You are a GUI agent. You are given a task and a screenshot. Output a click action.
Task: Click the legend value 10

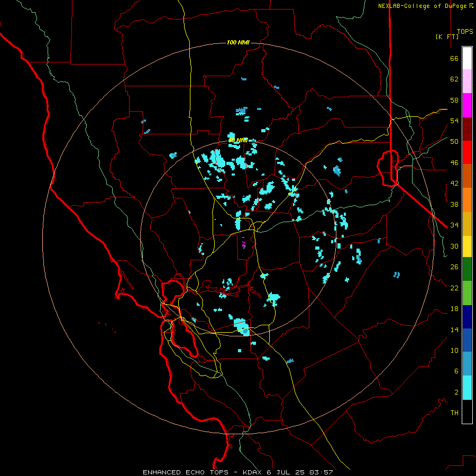coord(454,350)
